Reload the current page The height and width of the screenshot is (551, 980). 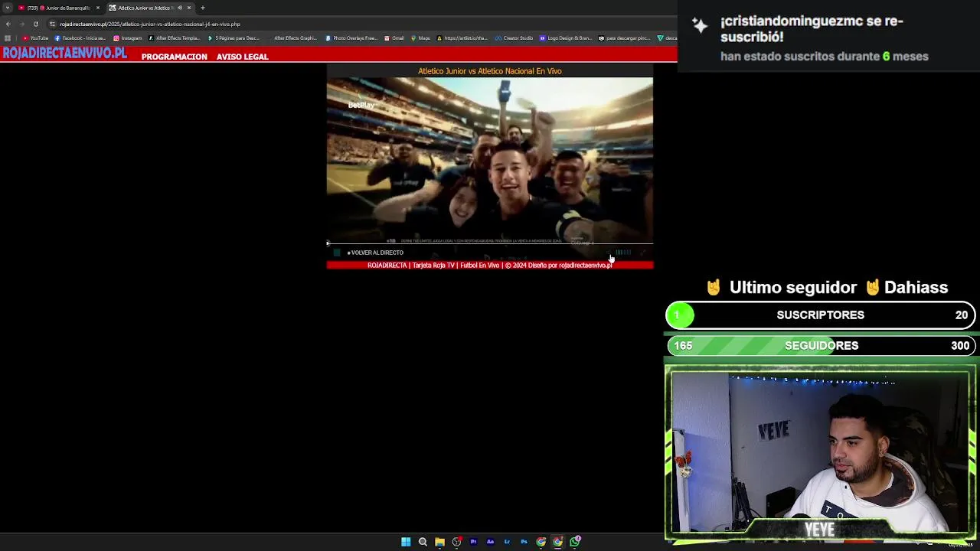[35, 24]
